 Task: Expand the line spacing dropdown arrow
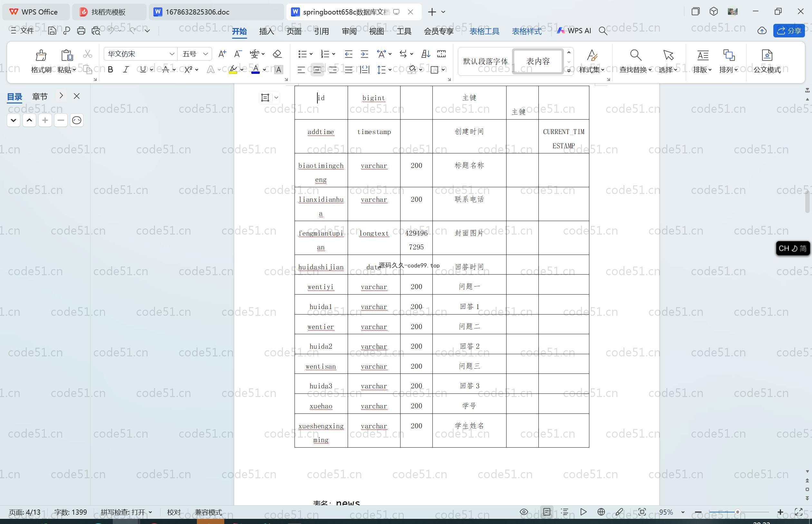390,70
